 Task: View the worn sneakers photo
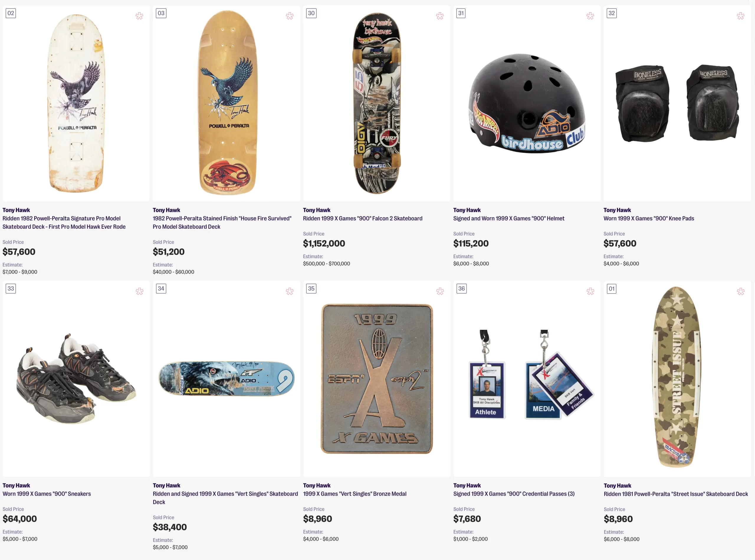coord(76,378)
